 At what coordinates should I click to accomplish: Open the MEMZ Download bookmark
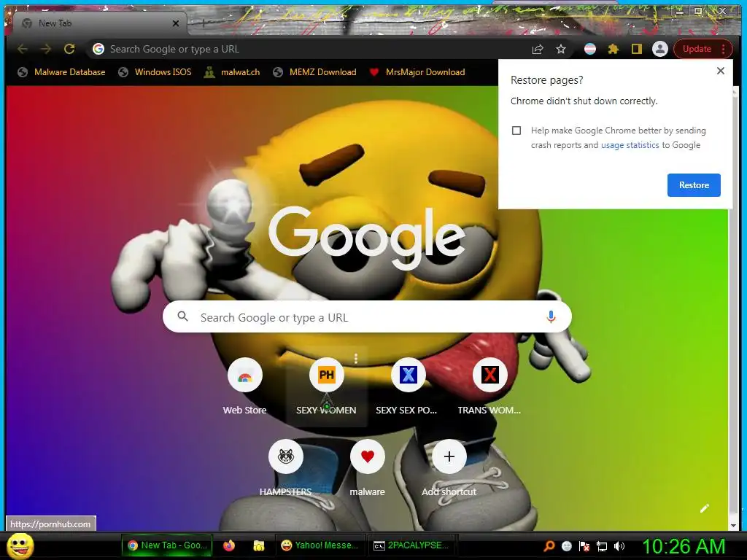(x=314, y=72)
